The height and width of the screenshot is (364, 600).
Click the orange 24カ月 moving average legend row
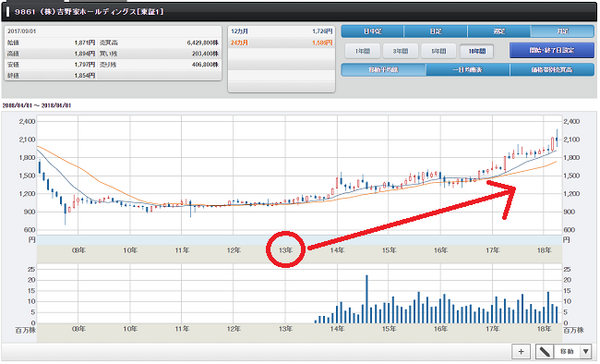(x=281, y=42)
